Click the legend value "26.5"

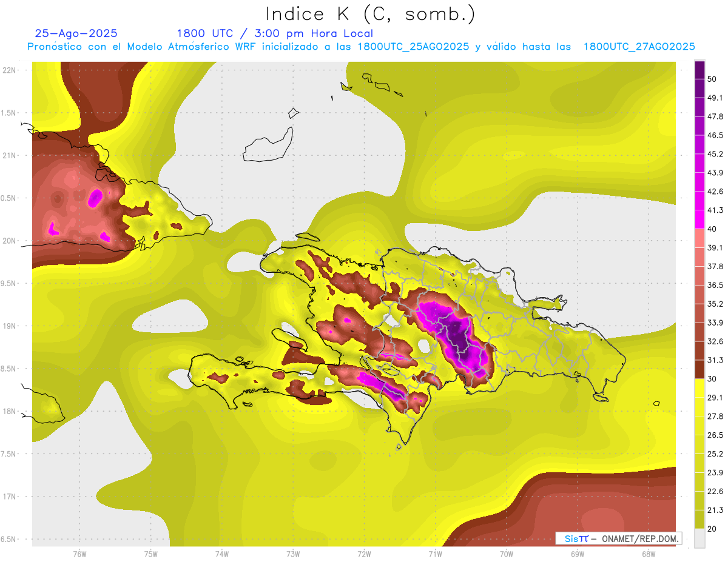[x=715, y=435]
